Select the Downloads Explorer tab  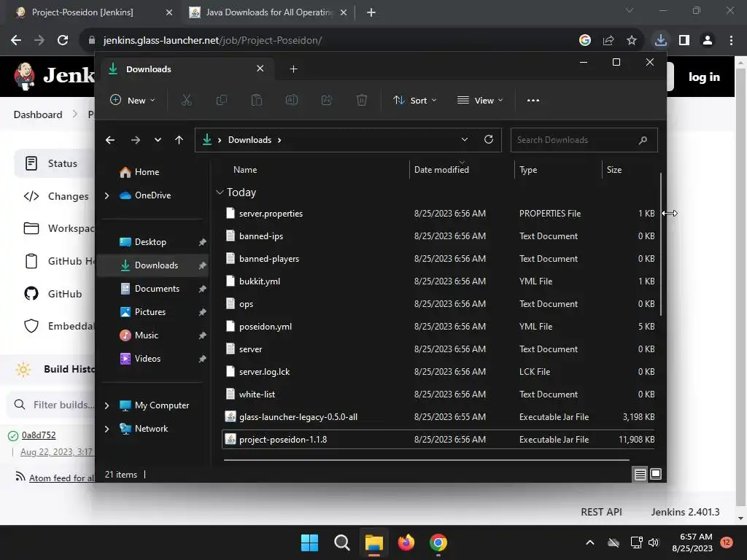[187, 69]
